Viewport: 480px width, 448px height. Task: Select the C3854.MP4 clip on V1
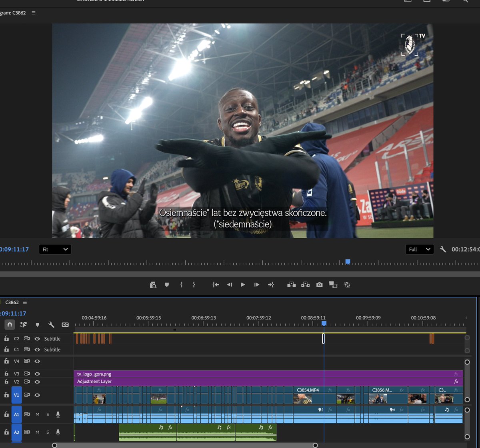pyautogui.click(x=314, y=395)
